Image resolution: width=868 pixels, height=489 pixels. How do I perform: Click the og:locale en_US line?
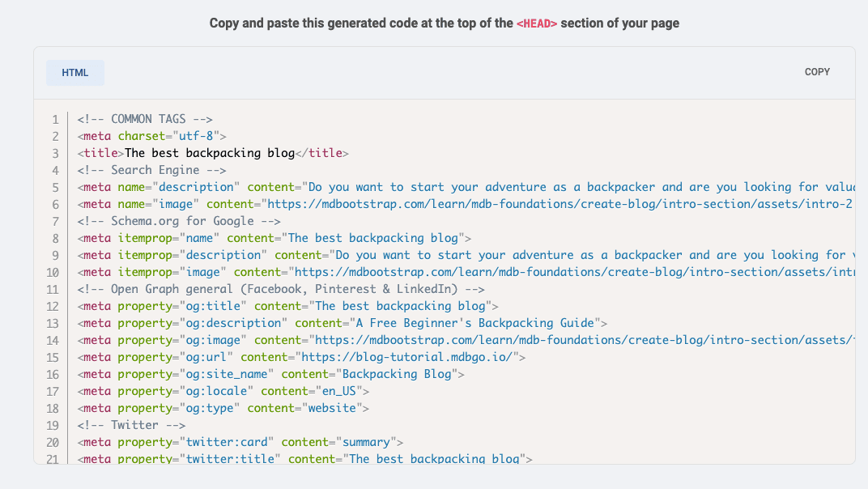tap(223, 391)
